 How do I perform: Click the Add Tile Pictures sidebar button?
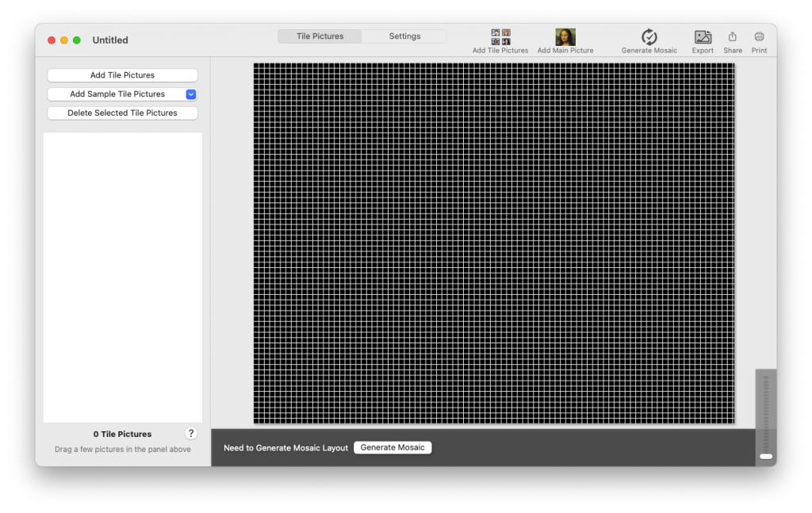pos(122,75)
